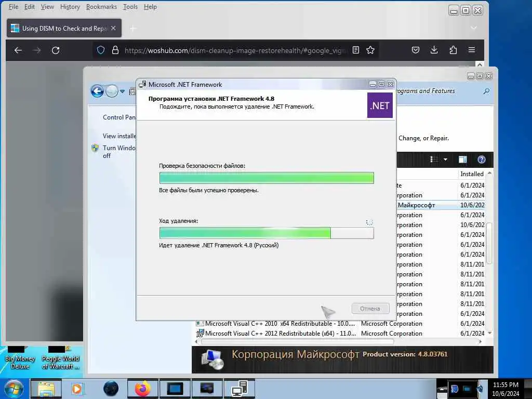Open a new Firefox tab with plus button
532x399 pixels.
click(x=133, y=29)
